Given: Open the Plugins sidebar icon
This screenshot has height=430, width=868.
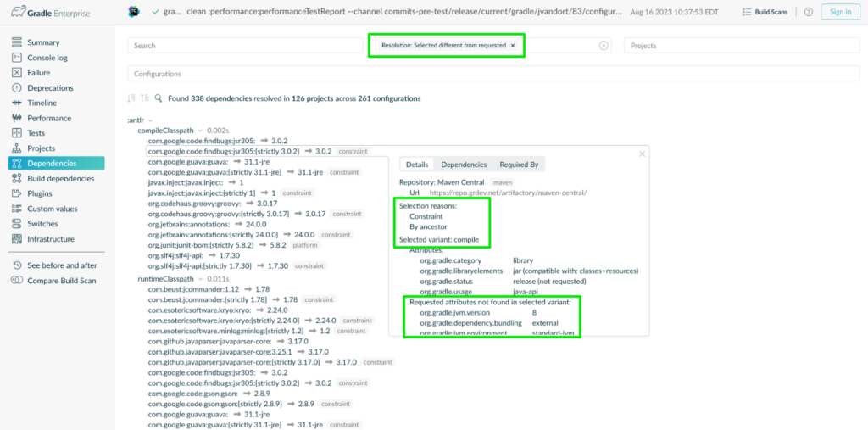Looking at the screenshot, I should point(17,193).
